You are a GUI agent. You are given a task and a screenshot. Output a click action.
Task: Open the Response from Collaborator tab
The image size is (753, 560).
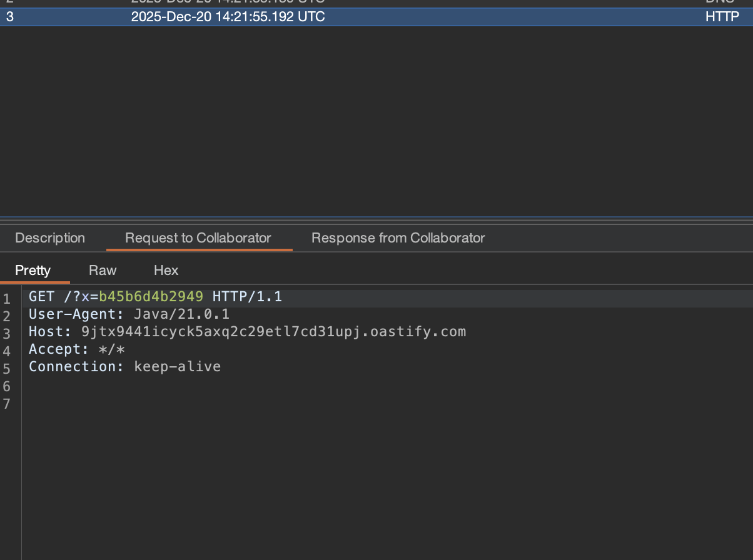pyautogui.click(x=398, y=238)
